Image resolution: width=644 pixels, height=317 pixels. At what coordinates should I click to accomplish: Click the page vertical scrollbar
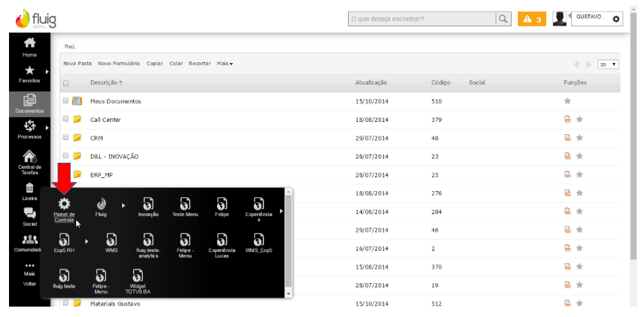pyautogui.click(x=634, y=136)
